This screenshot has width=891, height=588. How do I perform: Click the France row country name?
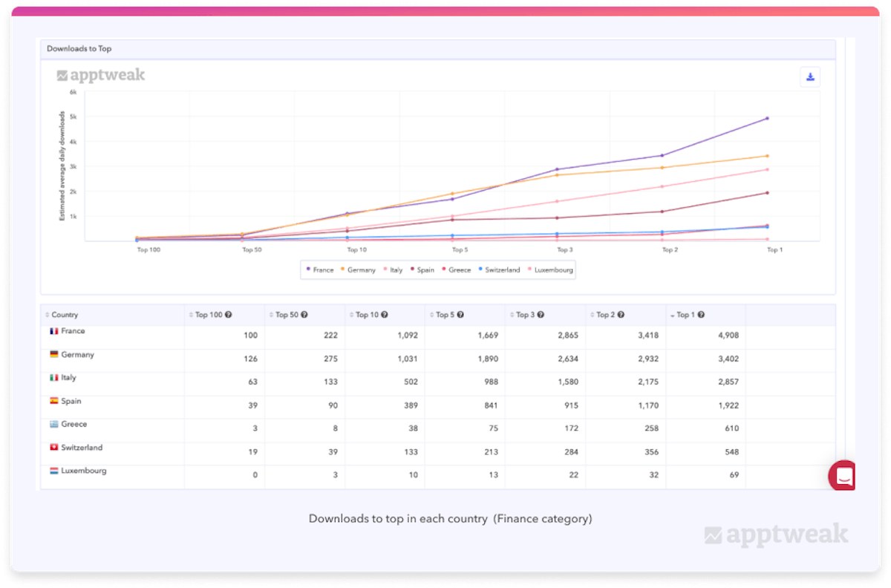(73, 331)
